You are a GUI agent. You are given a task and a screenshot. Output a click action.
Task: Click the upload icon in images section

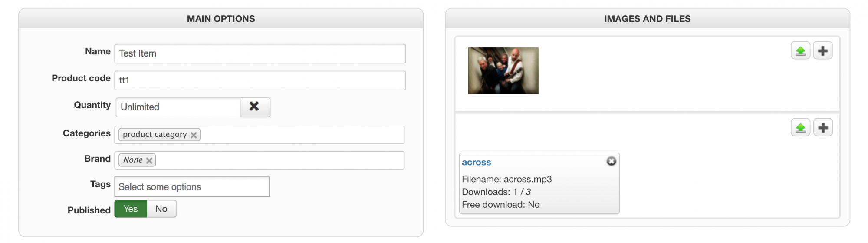pyautogui.click(x=800, y=51)
